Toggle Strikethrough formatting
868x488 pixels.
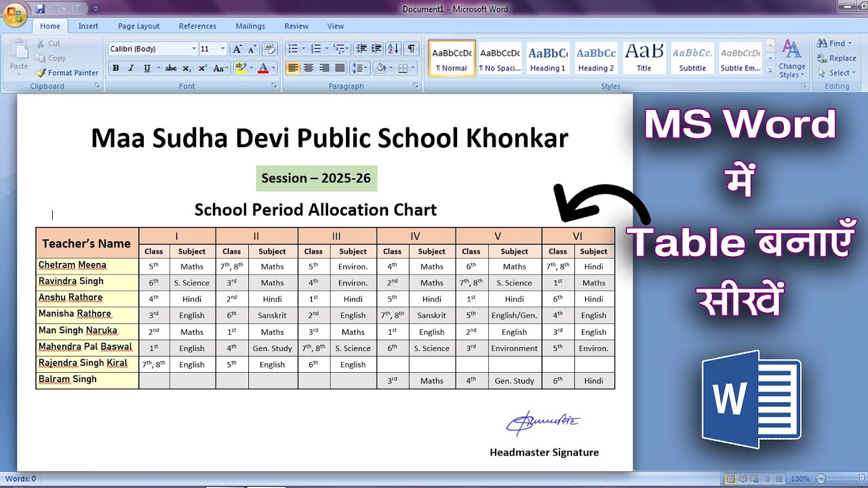(171, 68)
